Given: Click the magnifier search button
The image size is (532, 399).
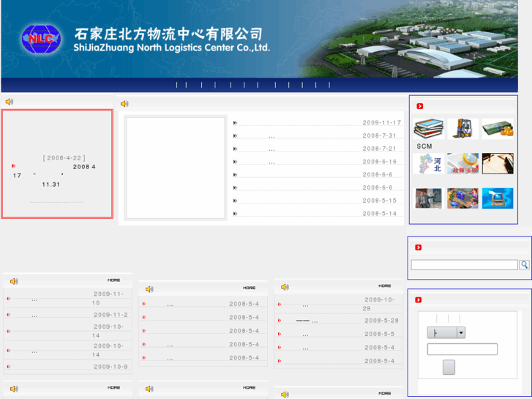Looking at the screenshot, I should click(x=524, y=264).
